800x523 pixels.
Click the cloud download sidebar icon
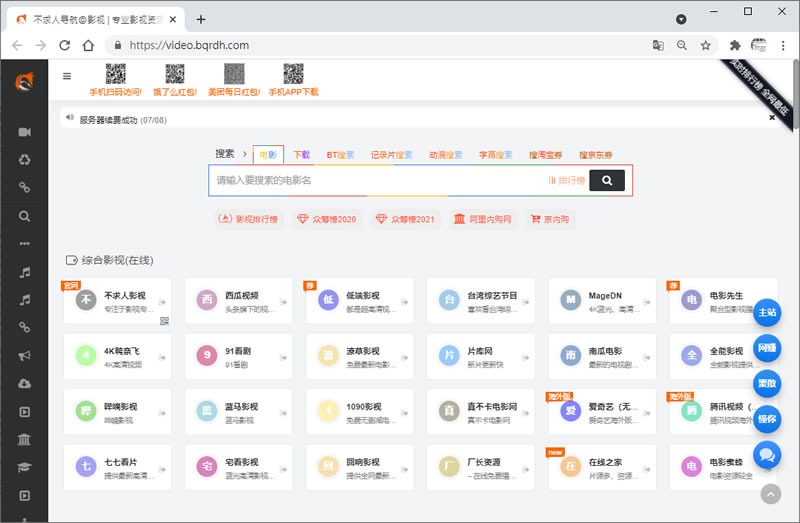point(24,384)
